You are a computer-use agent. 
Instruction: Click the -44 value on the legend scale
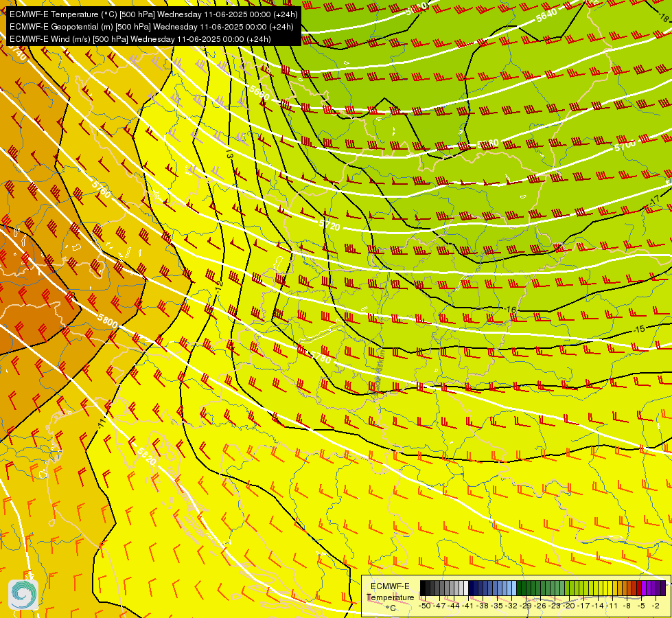coord(454,606)
